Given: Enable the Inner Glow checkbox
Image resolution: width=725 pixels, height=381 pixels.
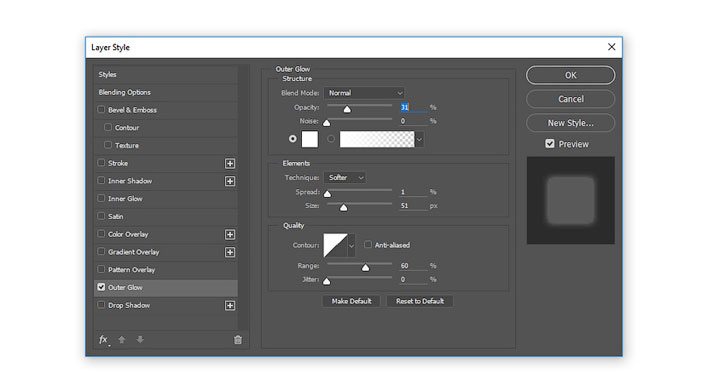Looking at the screenshot, I should click(101, 198).
